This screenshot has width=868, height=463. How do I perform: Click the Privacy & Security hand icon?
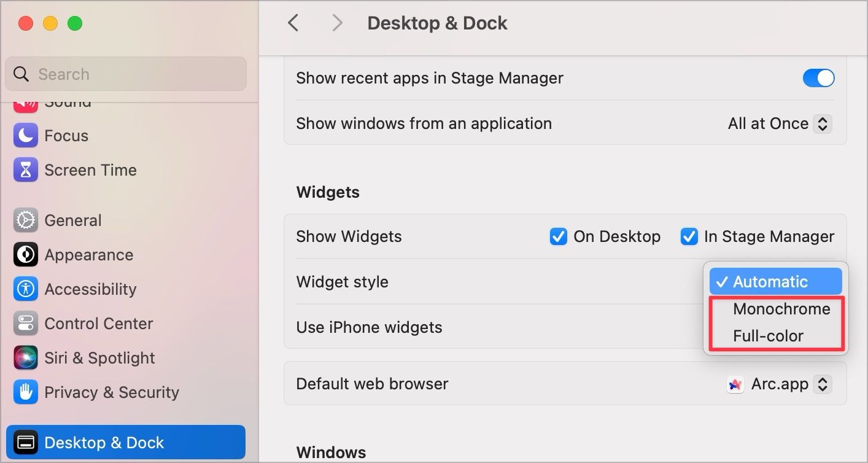pyautogui.click(x=25, y=392)
